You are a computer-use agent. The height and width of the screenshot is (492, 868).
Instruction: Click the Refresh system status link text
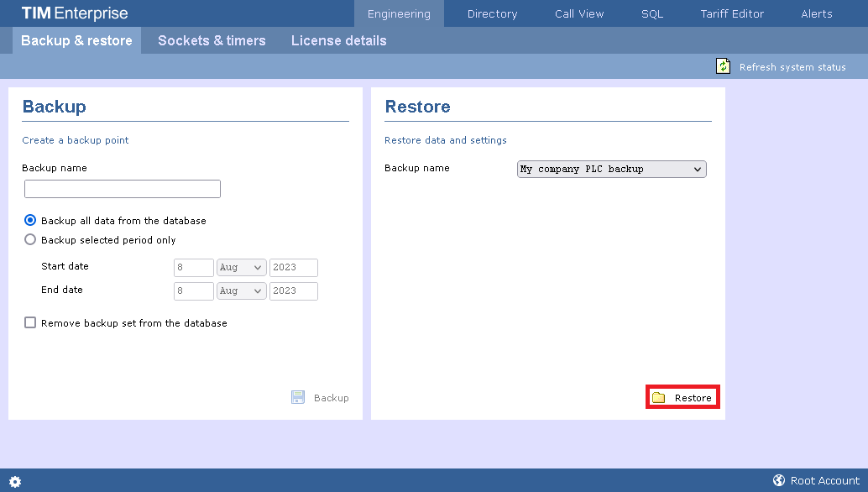(x=792, y=67)
